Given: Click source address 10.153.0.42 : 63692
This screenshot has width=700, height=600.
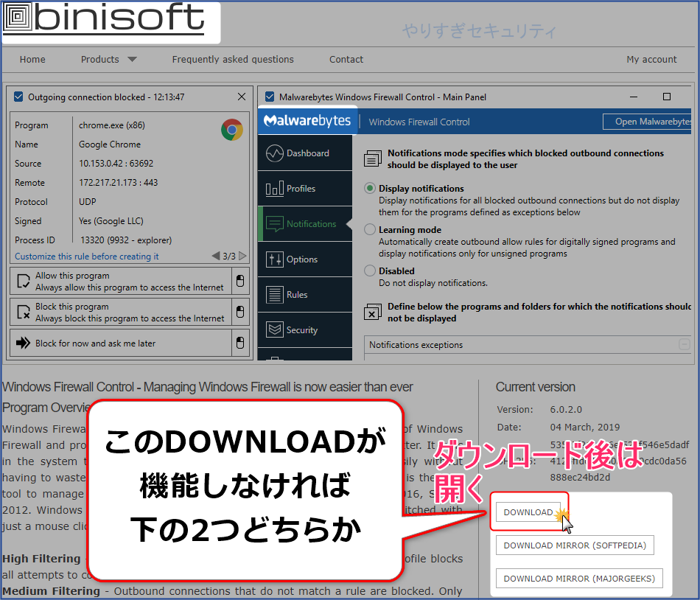Looking at the screenshot, I should pos(116,164).
